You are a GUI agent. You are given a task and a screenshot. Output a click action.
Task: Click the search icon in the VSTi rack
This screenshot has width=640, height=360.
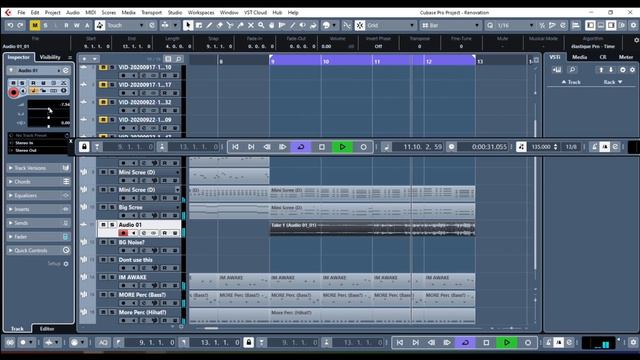[x=572, y=70]
